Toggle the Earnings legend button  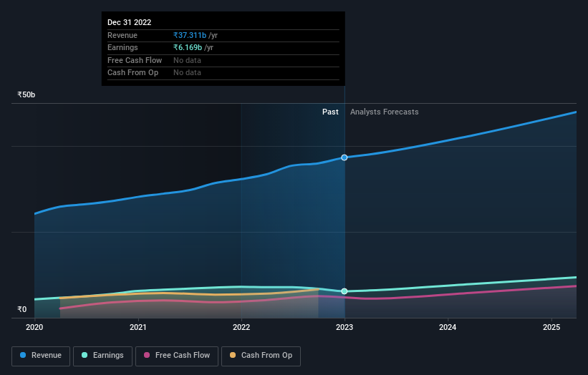(102, 356)
